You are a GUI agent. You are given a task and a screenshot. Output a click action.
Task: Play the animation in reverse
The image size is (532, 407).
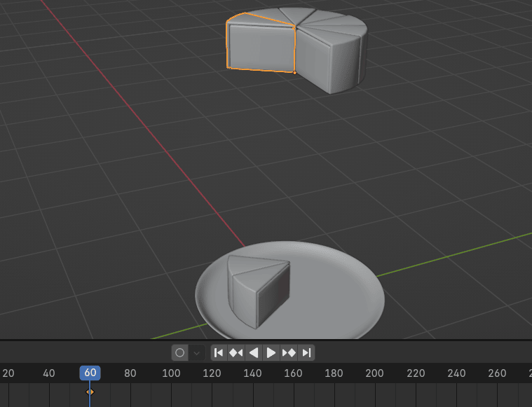pos(254,352)
